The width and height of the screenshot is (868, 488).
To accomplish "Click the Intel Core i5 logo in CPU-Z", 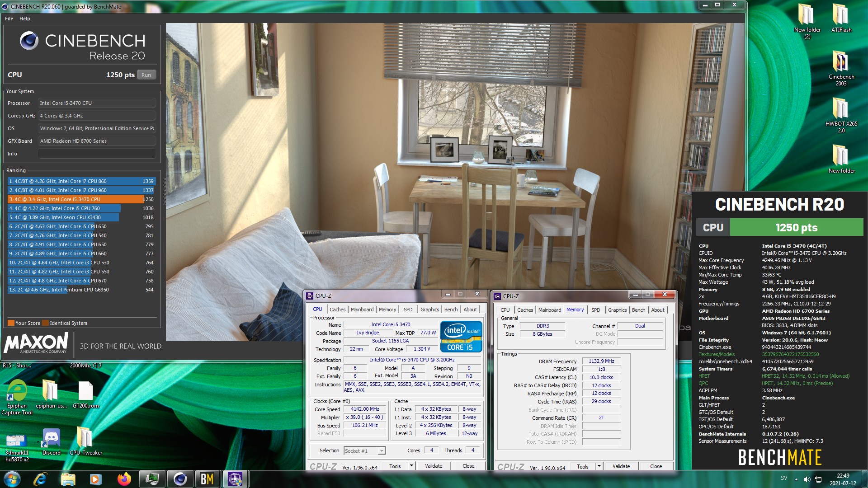I will pyautogui.click(x=461, y=337).
